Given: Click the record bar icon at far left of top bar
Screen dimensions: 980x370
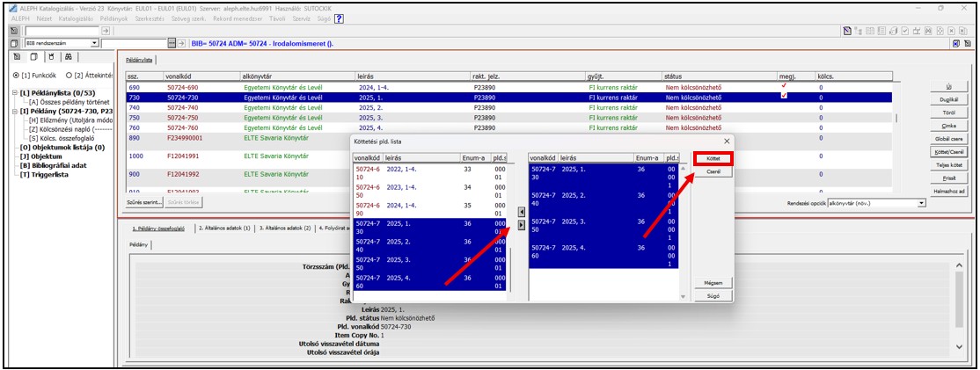Looking at the screenshot, I should (x=14, y=30).
